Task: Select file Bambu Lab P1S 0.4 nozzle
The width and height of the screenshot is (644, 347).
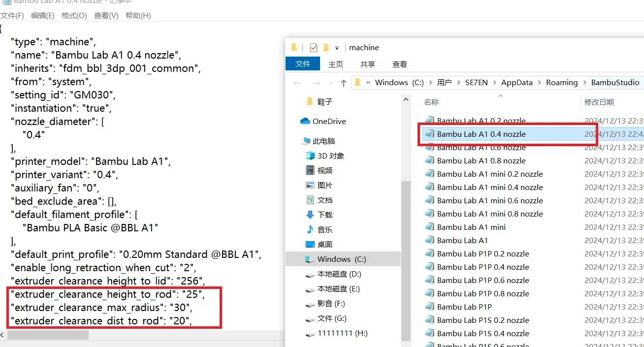Action: point(477,333)
